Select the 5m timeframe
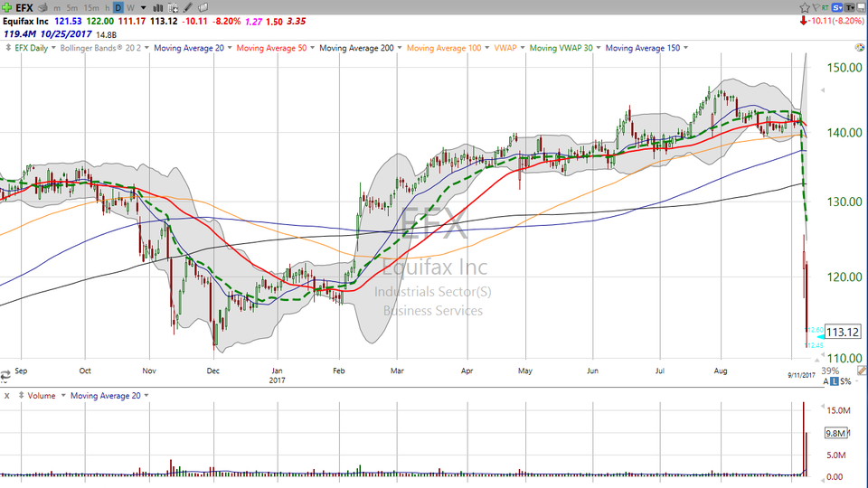The height and width of the screenshot is (488, 868). 72,8
